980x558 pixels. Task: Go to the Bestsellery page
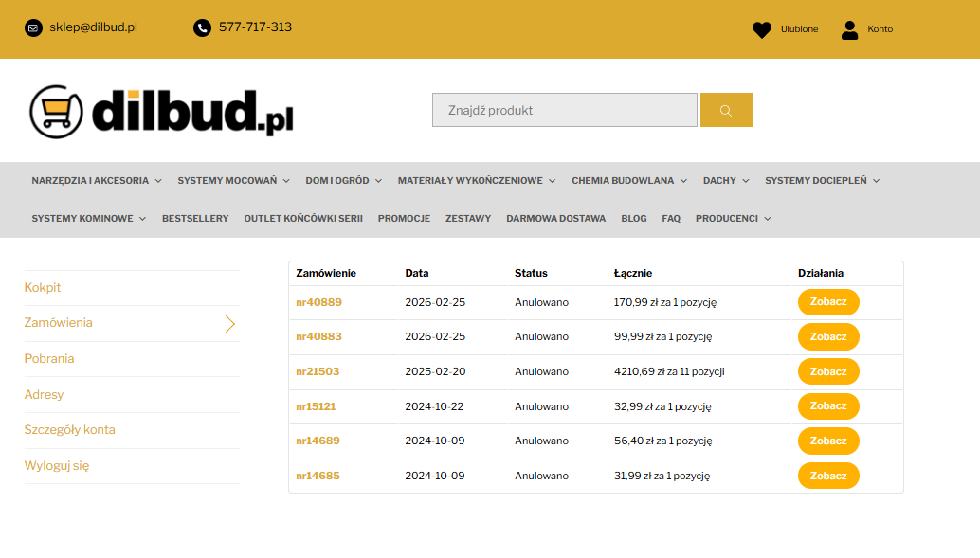click(x=195, y=219)
